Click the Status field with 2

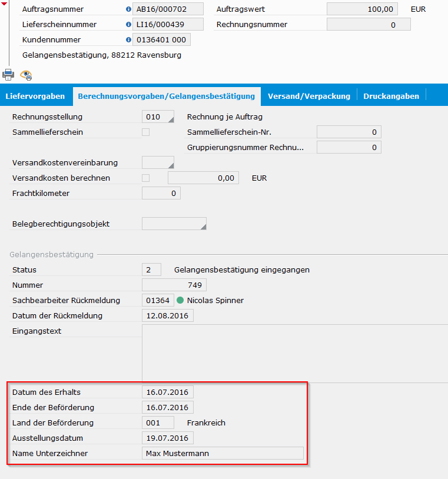coord(151,270)
